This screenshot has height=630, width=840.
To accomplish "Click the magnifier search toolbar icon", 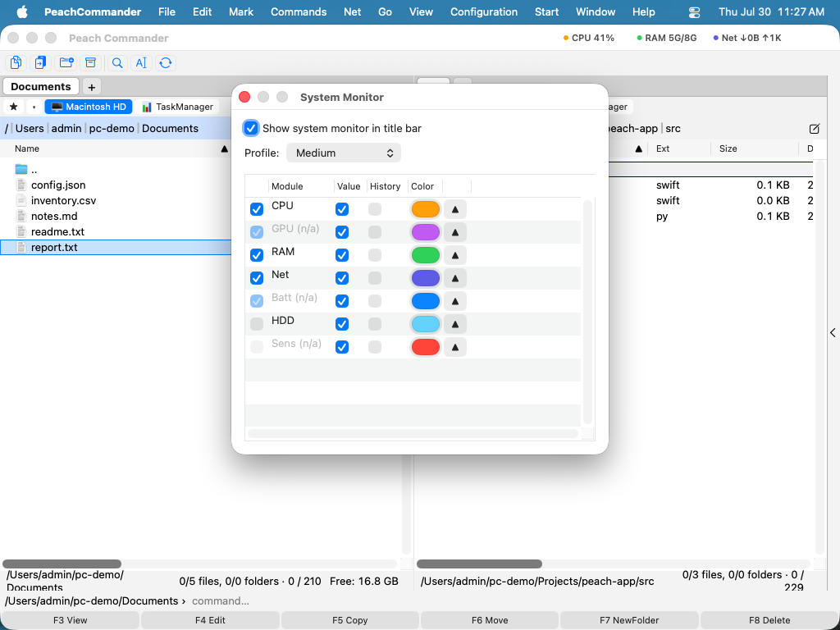I will pyautogui.click(x=116, y=62).
